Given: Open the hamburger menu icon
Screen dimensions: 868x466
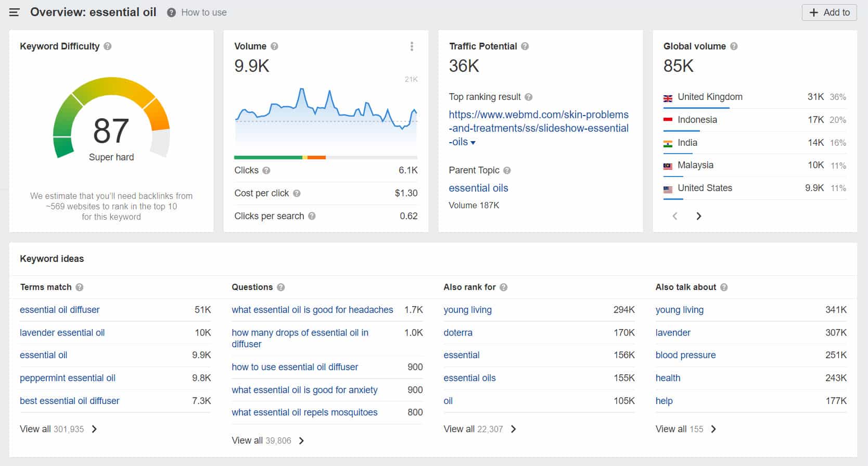Looking at the screenshot, I should [x=14, y=12].
